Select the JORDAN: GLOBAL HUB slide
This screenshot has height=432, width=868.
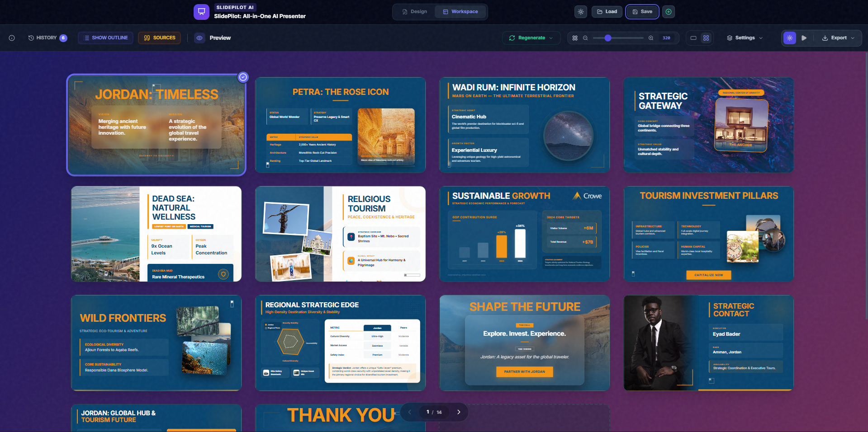tap(157, 418)
